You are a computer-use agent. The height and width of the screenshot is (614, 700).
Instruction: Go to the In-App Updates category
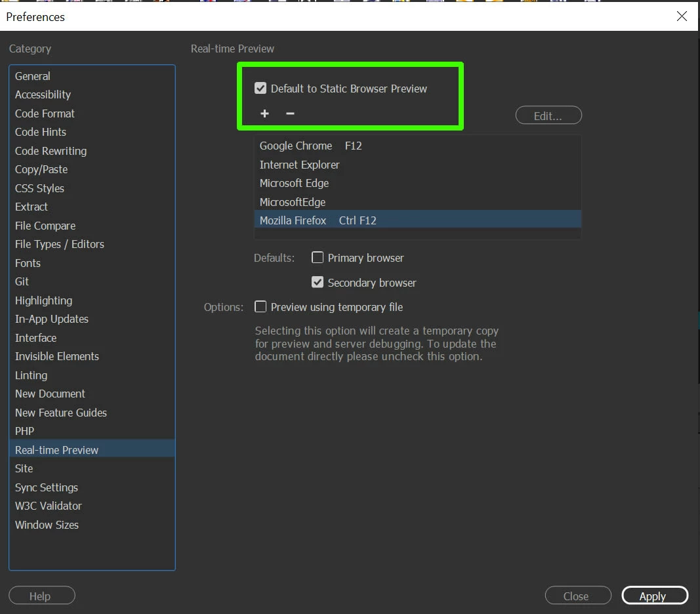(92, 319)
